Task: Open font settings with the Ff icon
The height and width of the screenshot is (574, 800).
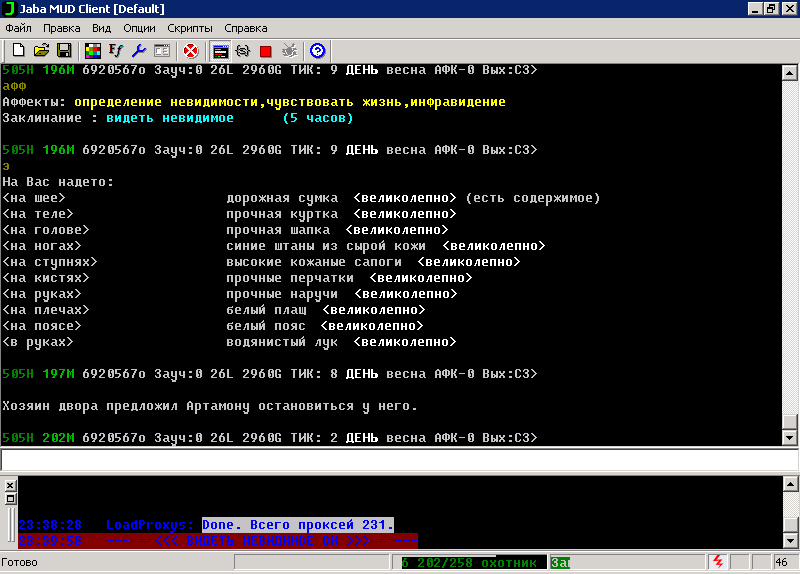Action: 115,50
